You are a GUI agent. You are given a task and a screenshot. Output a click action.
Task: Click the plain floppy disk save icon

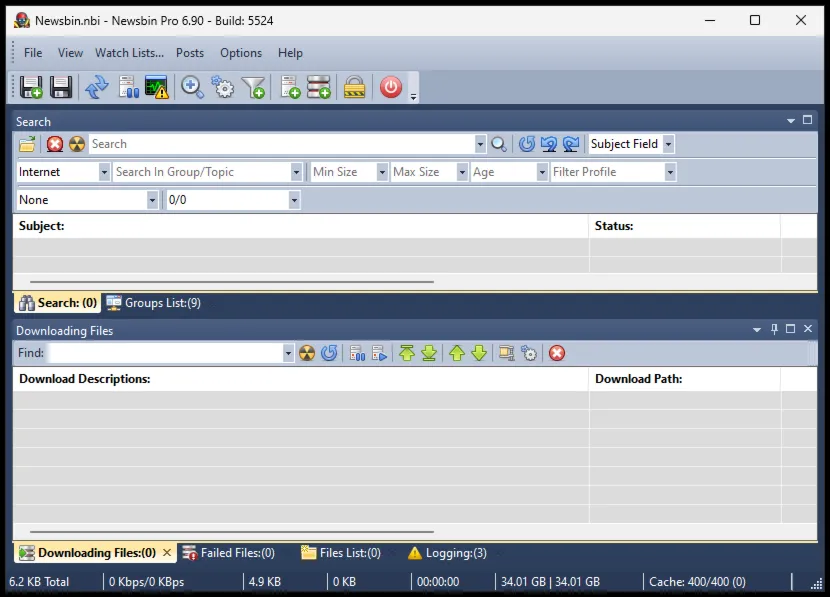coord(61,87)
